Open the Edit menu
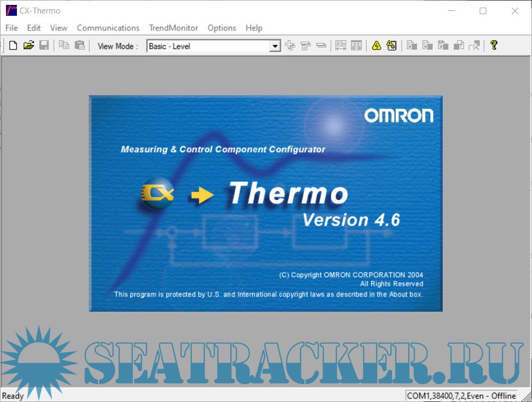The image size is (532, 402). [x=34, y=28]
